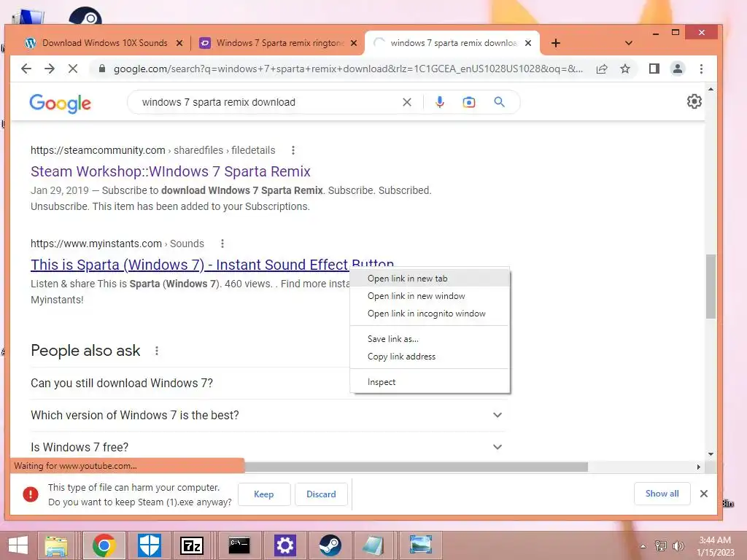Open the Steam taskbar icon

tap(330, 545)
